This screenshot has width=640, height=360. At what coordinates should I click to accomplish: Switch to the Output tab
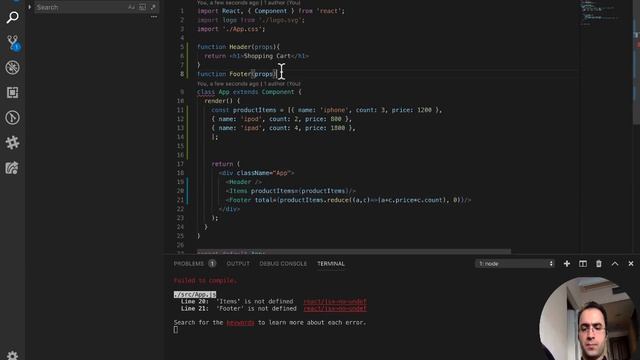(x=238, y=264)
